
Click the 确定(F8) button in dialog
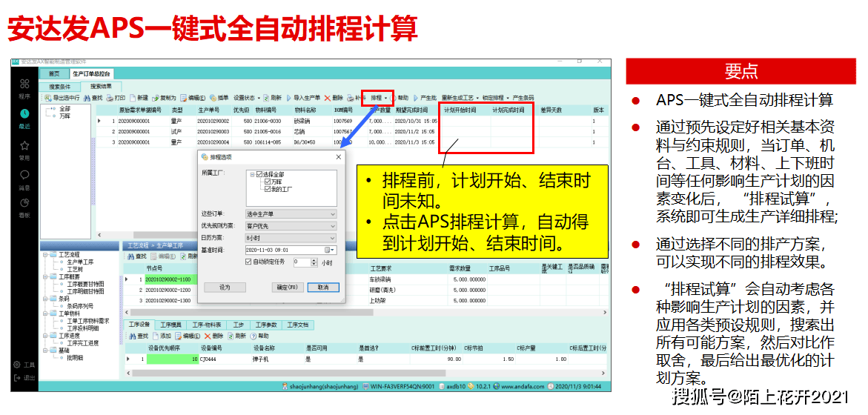click(x=287, y=287)
